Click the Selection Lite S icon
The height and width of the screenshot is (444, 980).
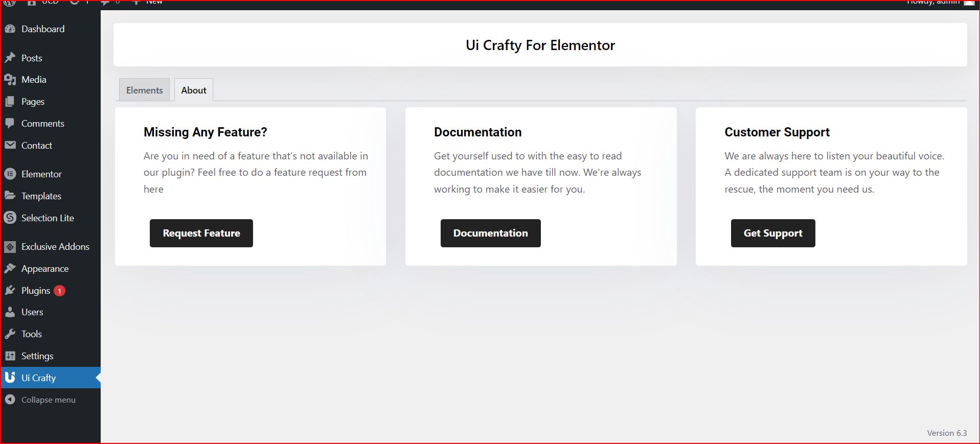coord(10,218)
